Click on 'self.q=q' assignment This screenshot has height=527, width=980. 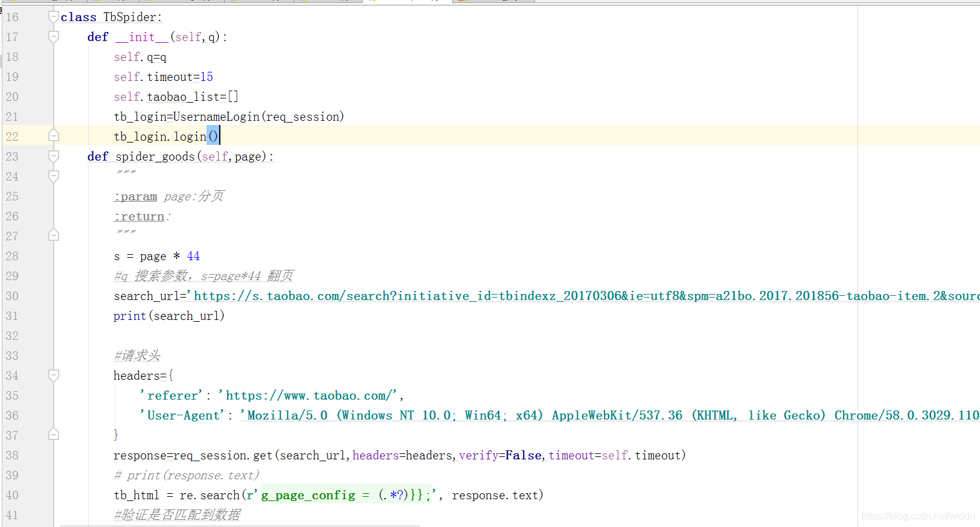(140, 57)
